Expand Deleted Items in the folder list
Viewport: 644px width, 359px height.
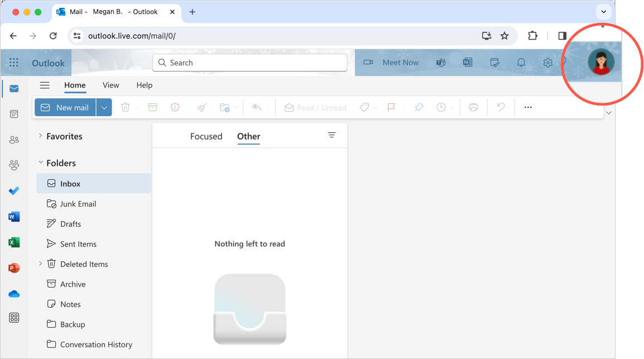click(x=39, y=264)
